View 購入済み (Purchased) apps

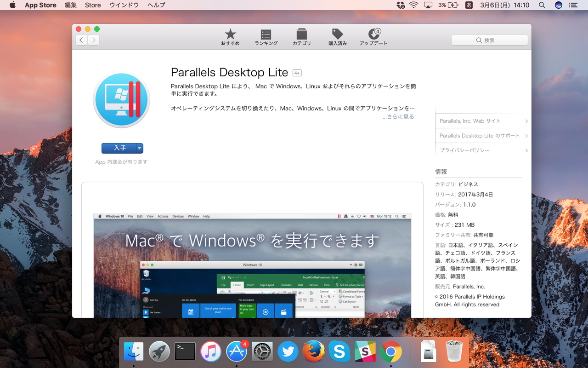tap(337, 37)
